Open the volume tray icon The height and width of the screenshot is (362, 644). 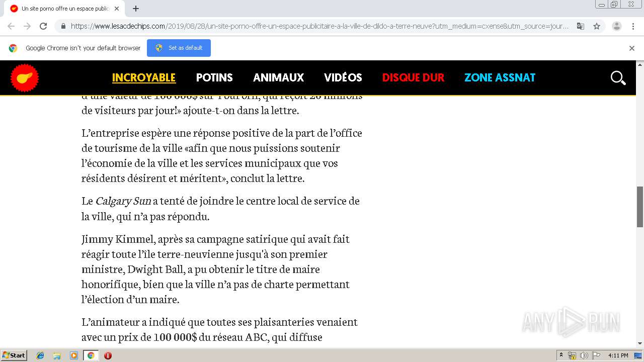click(x=584, y=355)
